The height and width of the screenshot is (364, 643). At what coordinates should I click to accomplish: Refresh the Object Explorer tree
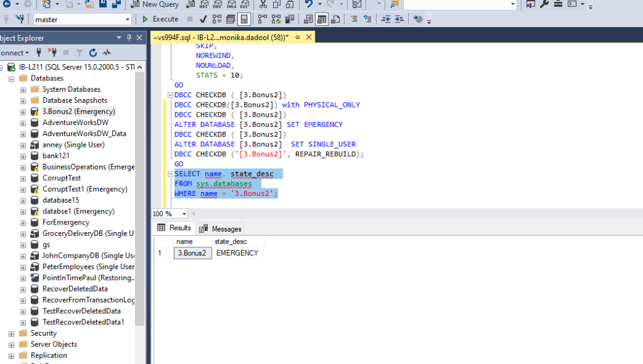(93, 53)
